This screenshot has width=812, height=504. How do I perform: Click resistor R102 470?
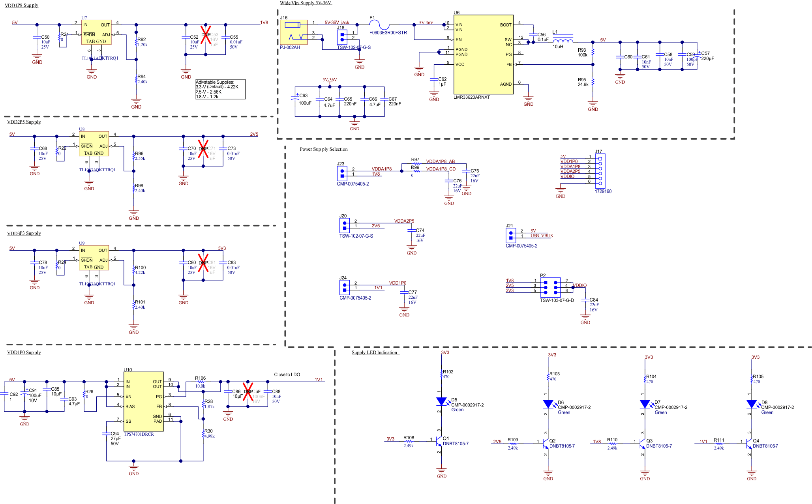point(441,374)
